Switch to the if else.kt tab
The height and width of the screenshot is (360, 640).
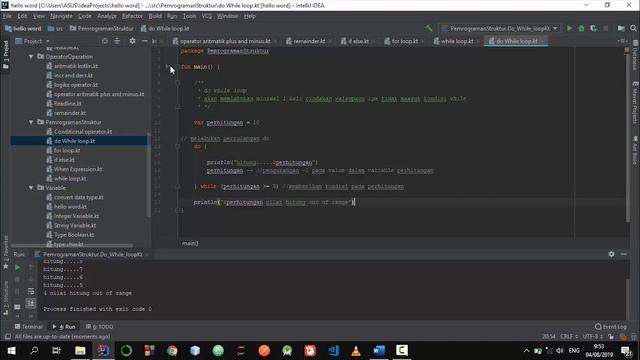click(x=358, y=41)
